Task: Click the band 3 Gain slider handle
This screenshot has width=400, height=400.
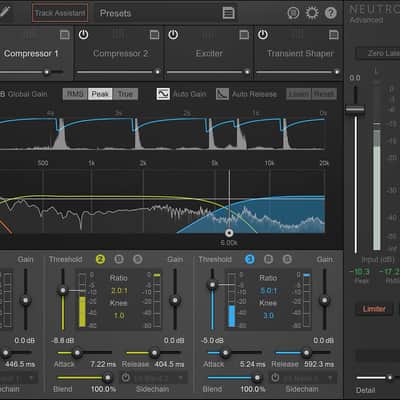Action: point(324,300)
